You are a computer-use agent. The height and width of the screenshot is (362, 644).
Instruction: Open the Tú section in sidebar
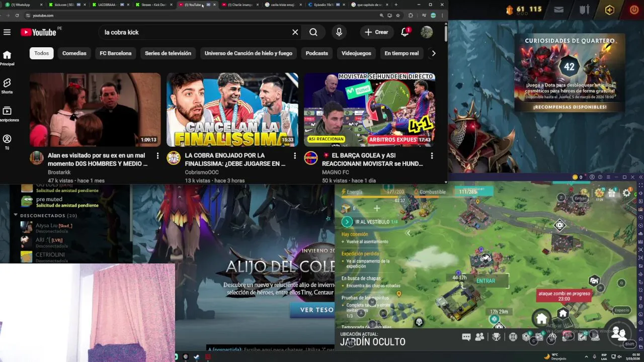pyautogui.click(x=7, y=142)
